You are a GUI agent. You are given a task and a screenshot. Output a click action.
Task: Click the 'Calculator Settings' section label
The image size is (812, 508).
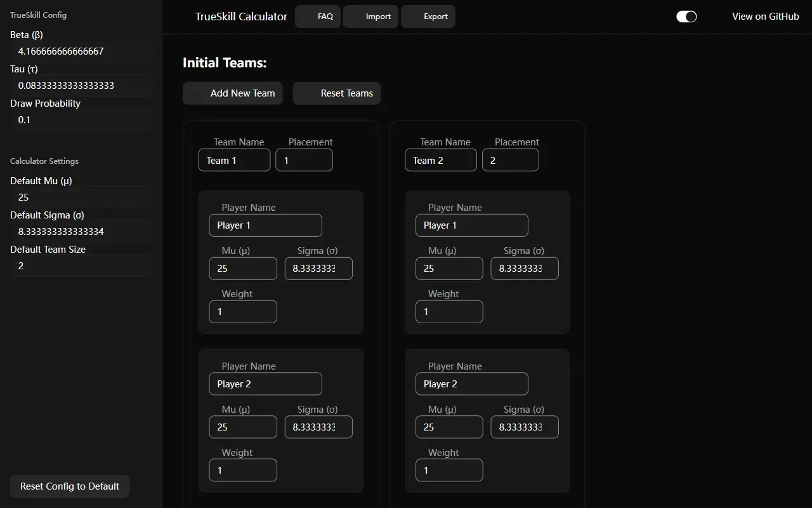[44, 161]
